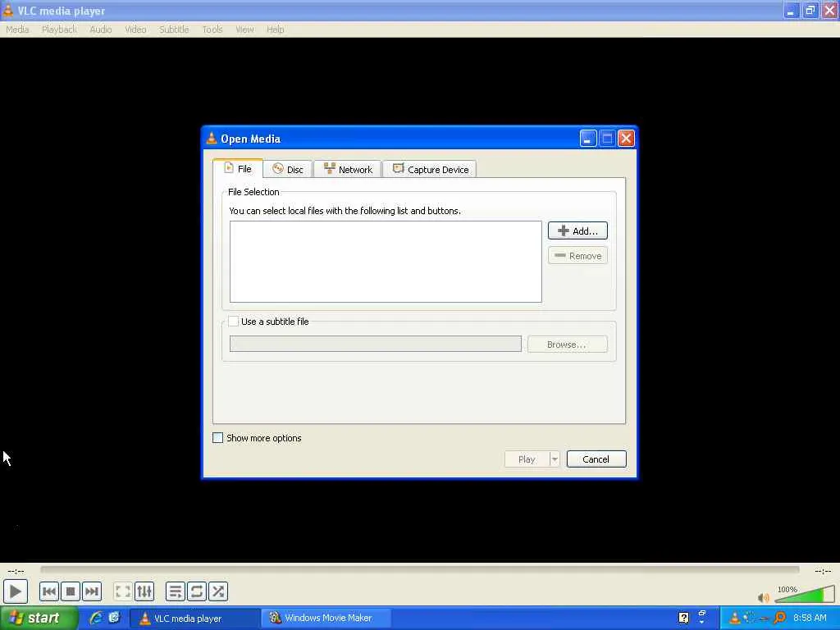Select the File tab in Open Media
This screenshot has width=840, height=630.
[238, 169]
